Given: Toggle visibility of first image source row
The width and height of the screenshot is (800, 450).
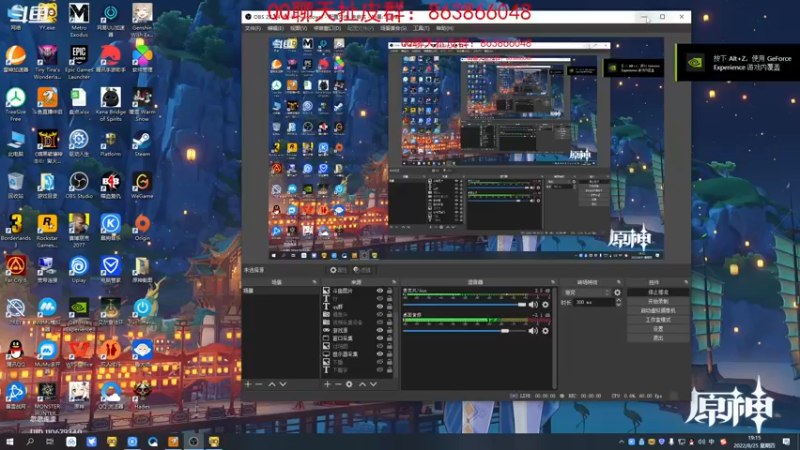Looking at the screenshot, I should point(380,290).
